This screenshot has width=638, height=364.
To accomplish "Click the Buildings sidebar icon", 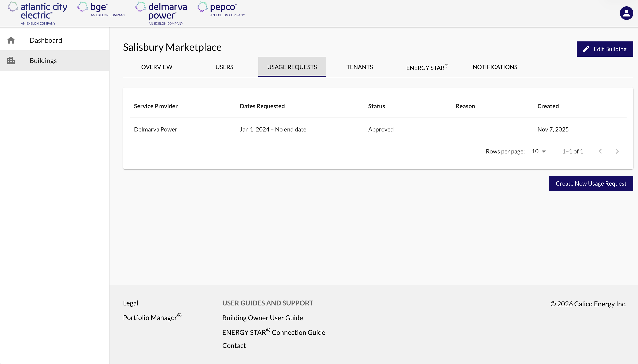I will point(11,60).
